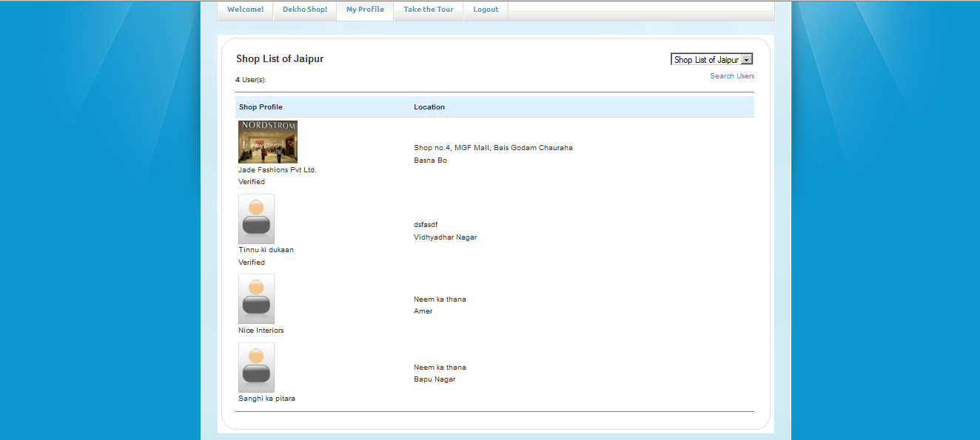The width and height of the screenshot is (980, 440).
Task: Click the Neem ka thana text above Bapu Nagar
Action: [x=440, y=368]
